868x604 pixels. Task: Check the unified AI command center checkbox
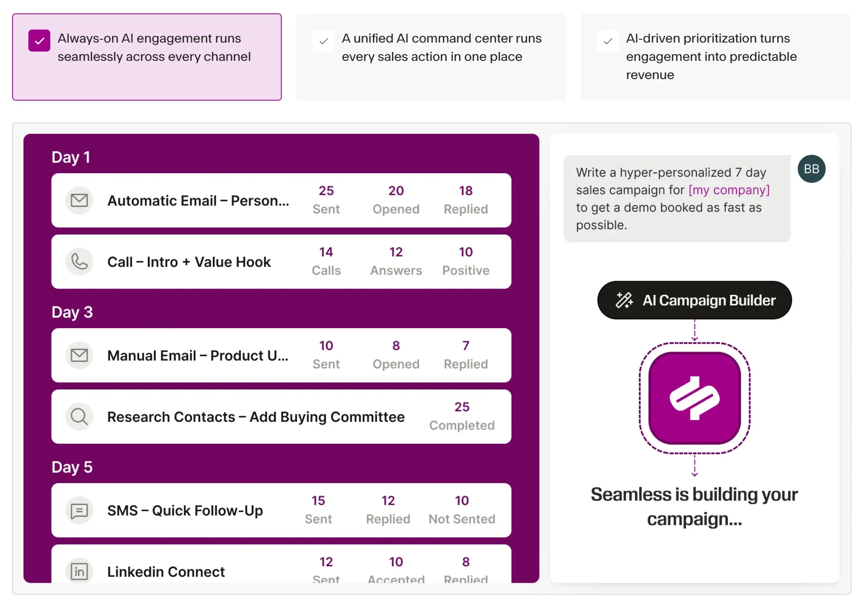[x=324, y=41]
